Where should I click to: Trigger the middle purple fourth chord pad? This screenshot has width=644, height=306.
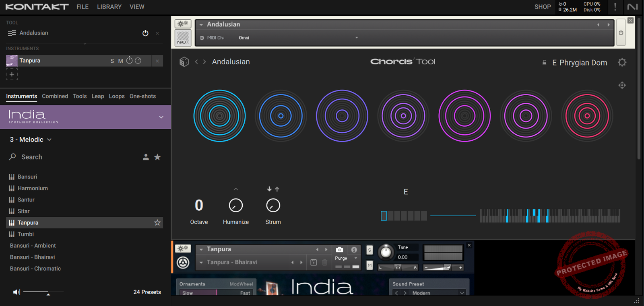tap(403, 116)
